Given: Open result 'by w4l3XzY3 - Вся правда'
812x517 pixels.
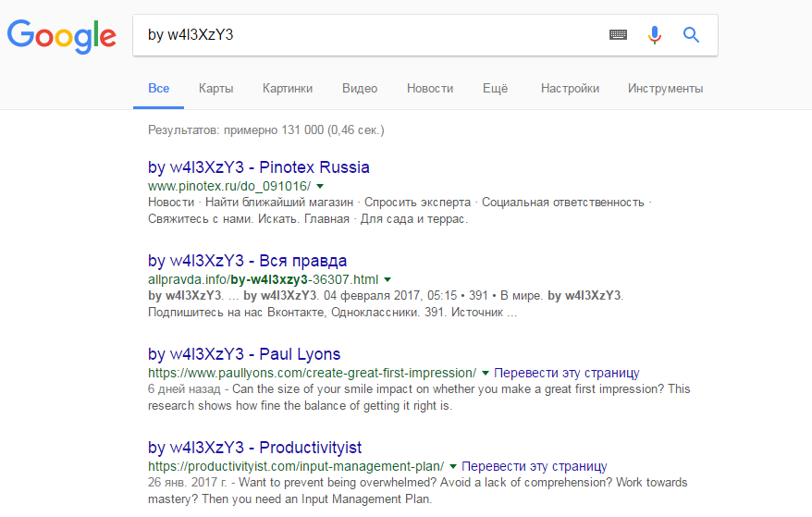Looking at the screenshot, I should (x=247, y=261).
